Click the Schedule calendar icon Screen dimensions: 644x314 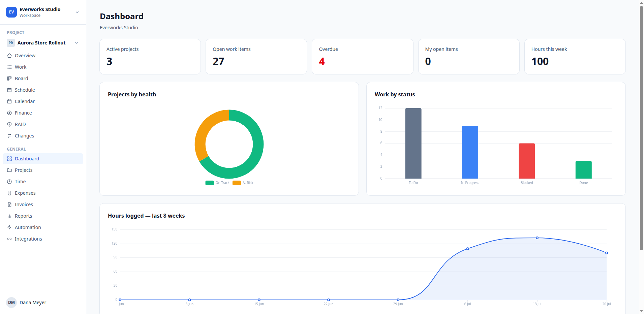9,90
